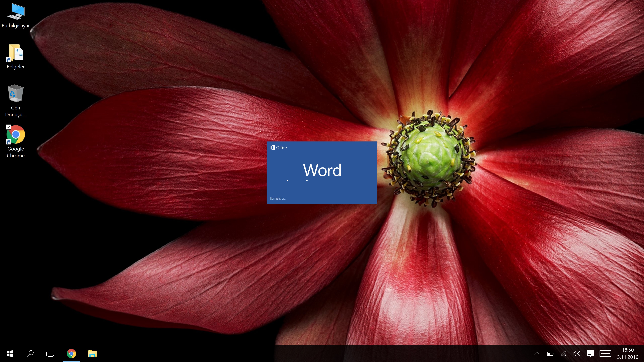Close the Word splash screen
Viewport: 644px width, 362px height.
pos(373,146)
